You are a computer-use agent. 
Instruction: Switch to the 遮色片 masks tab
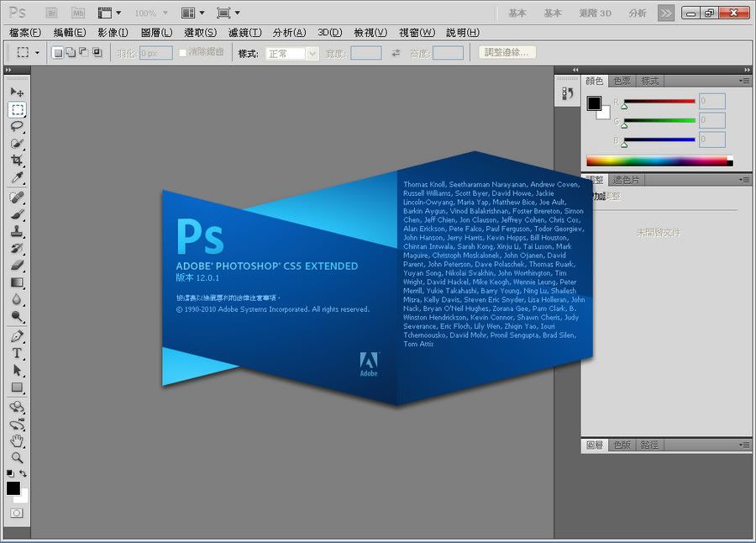pos(626,180)
